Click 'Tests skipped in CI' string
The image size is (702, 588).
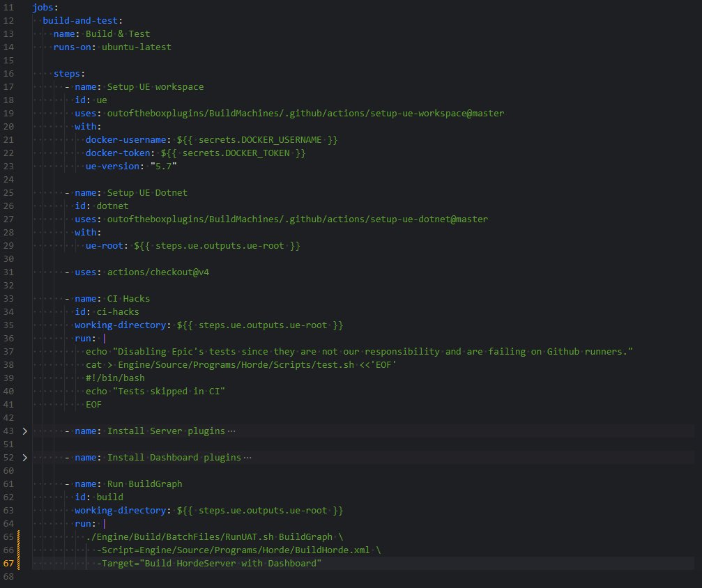[x=169, y=391]
